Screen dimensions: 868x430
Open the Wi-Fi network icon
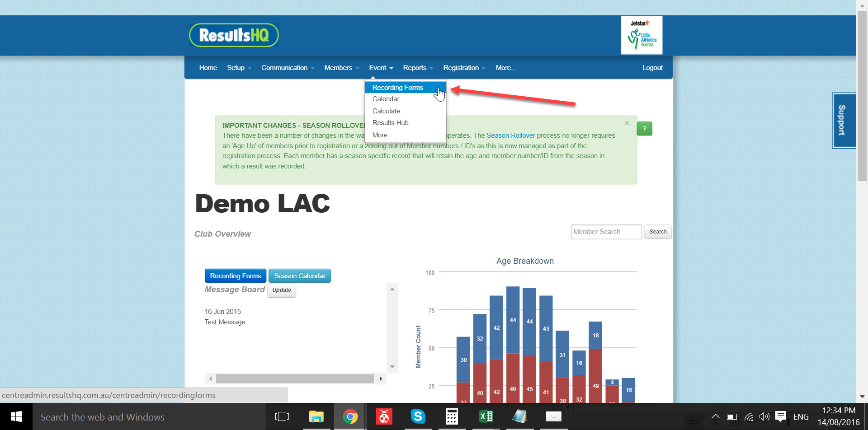coord(749,416)
